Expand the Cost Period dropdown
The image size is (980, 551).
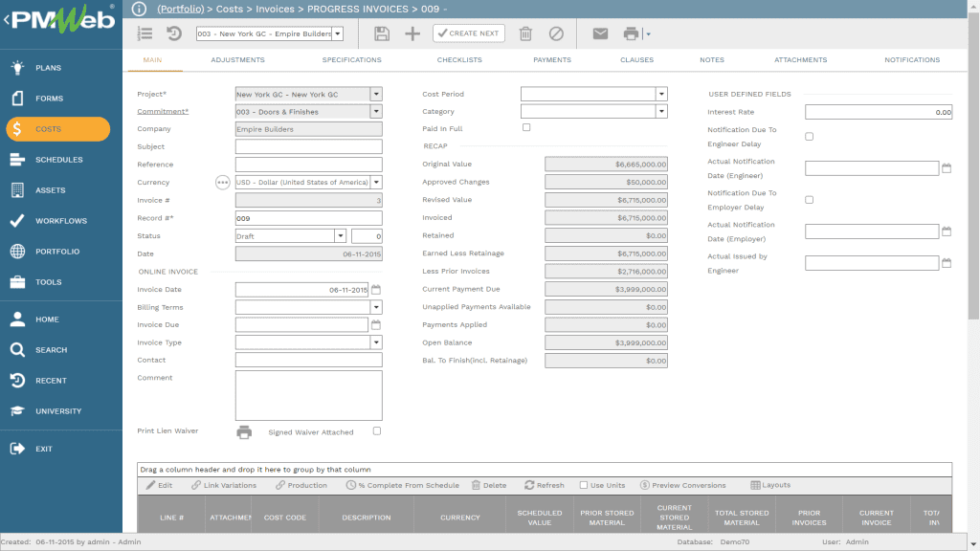[661, 95]
